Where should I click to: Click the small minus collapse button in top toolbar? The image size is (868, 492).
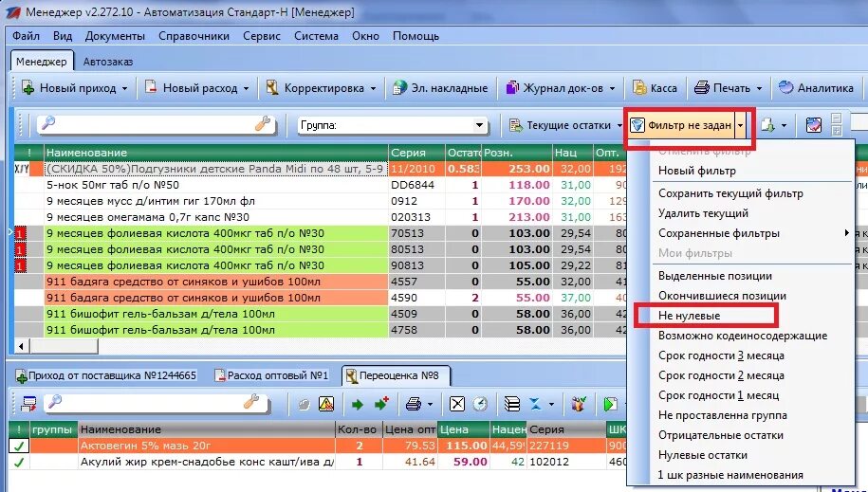[837, 118]
